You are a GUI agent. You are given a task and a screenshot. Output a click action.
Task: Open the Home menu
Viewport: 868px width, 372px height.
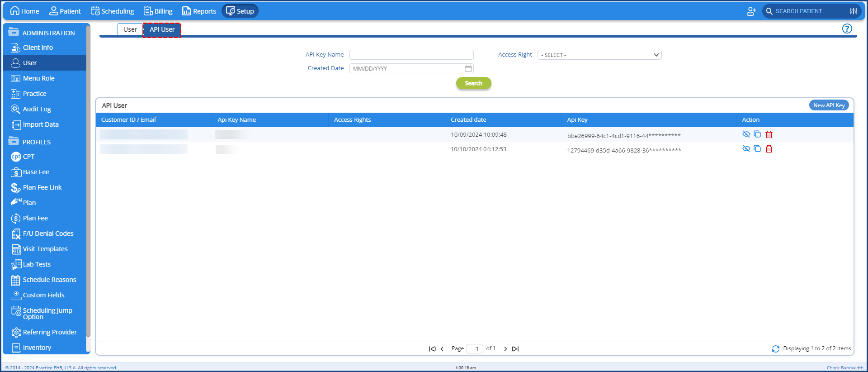coord(25,11)
